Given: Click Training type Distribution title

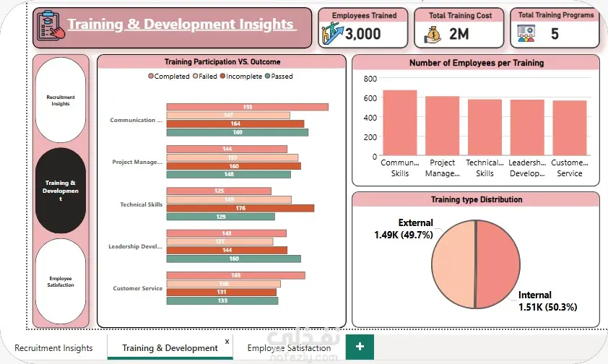Looking at the screenshot, I should click(x=477, y=199).
